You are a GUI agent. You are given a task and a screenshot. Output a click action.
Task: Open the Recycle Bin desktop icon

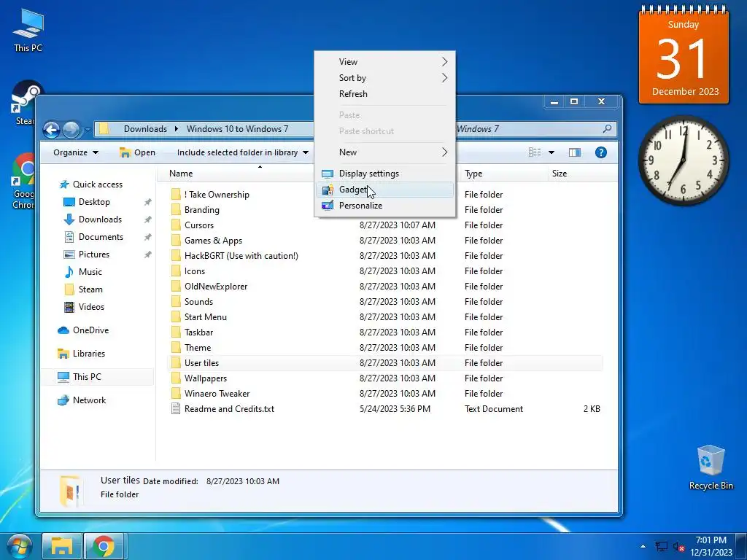(711, 467)
